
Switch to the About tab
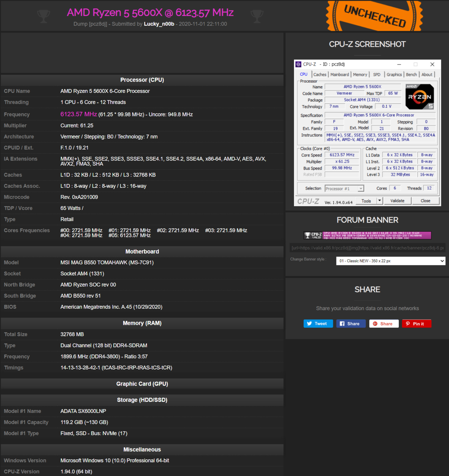pyautogui.click(x=427, y=75)
